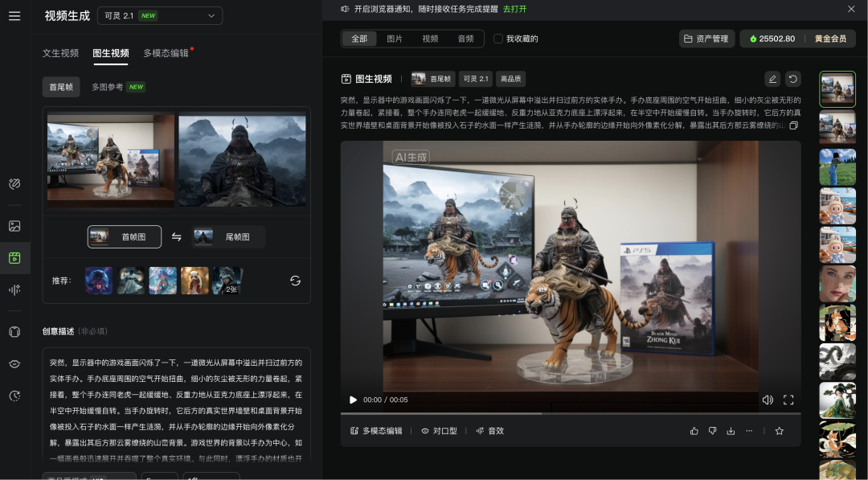
Task: Select the second recommended example thumbnail
Action: tap(131, 281)
